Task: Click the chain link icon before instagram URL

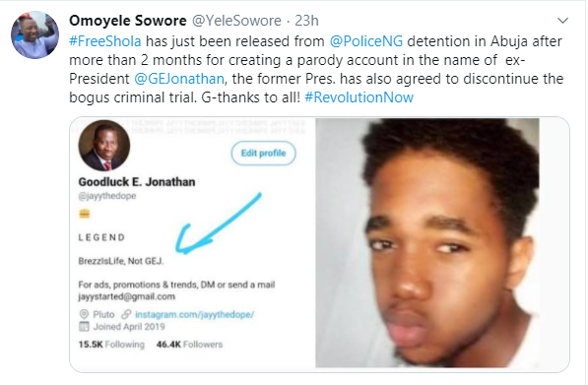Action: 126,314
